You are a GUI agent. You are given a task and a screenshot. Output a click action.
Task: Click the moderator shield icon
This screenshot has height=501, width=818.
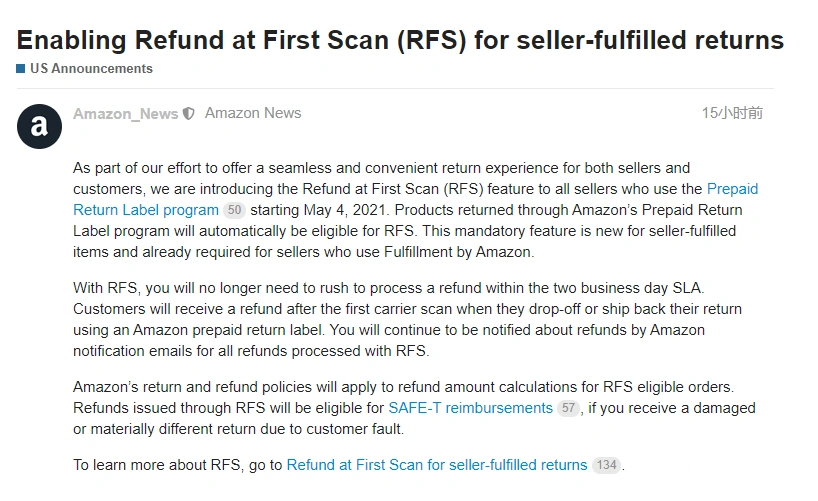[188, 114]
